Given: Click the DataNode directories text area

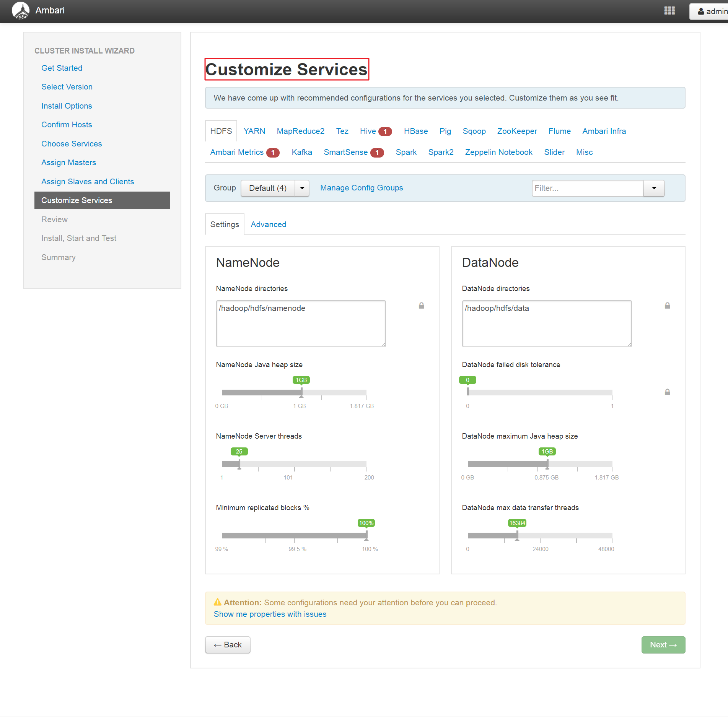Looking at the screenshot, I should tap(547, 324).
